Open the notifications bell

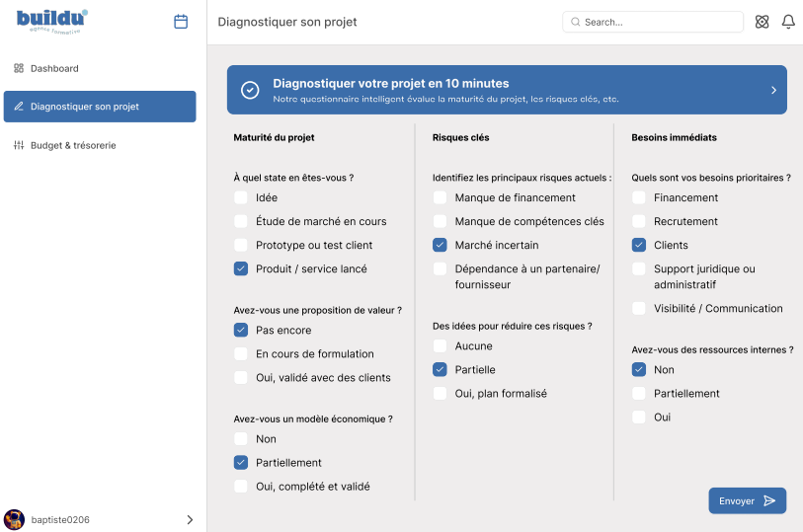click(x=788, y=22)
